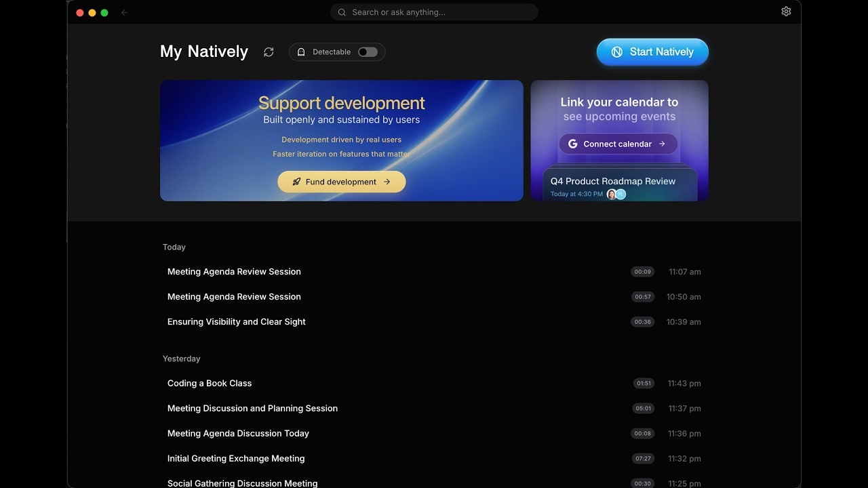The image size is (868, 488).
Task: Open 10:50 am Meeting Agenda Review Session
Action: pyautogui.click(x=434, y=297)
